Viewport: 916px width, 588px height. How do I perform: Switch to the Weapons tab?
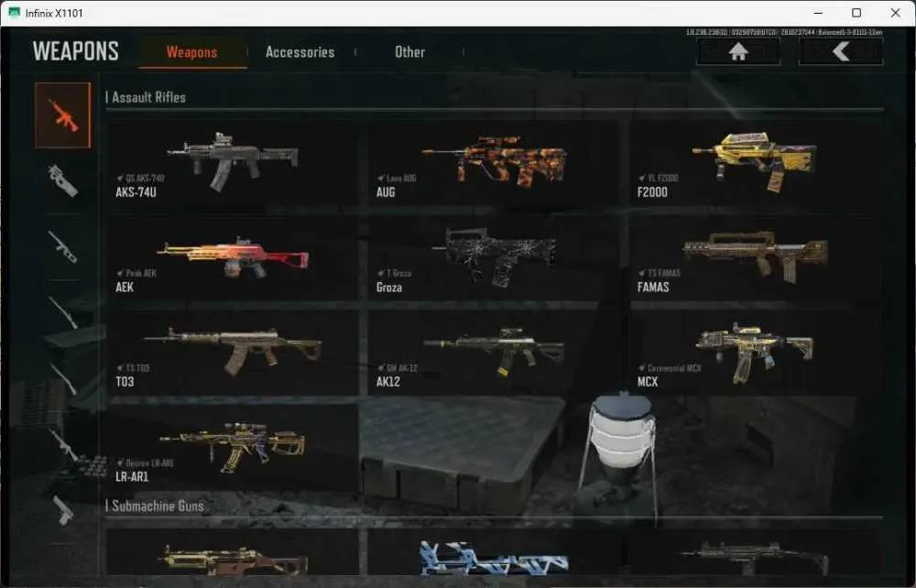tap(192, 52)
